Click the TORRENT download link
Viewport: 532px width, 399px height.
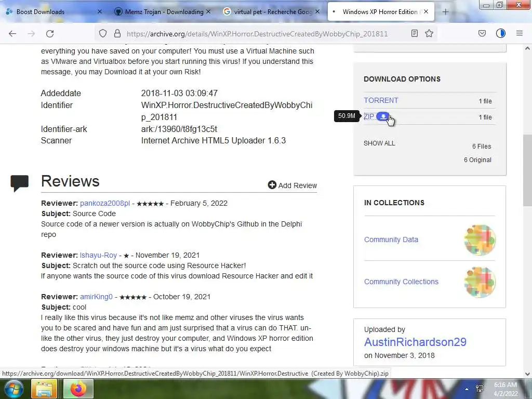(x=381, y=100)
